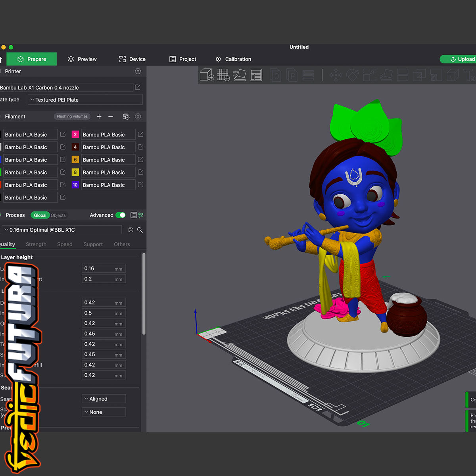Expand the 0.16mm Optimal preset dropdown

point(62,230)
